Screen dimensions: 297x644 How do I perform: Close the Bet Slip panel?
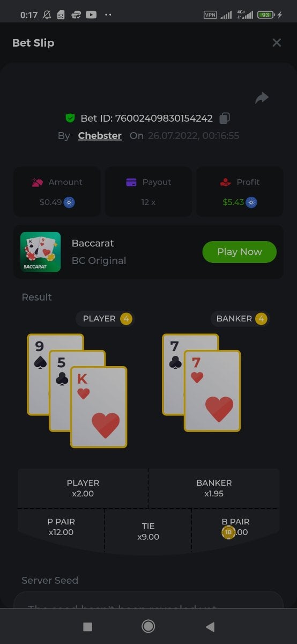277,43
